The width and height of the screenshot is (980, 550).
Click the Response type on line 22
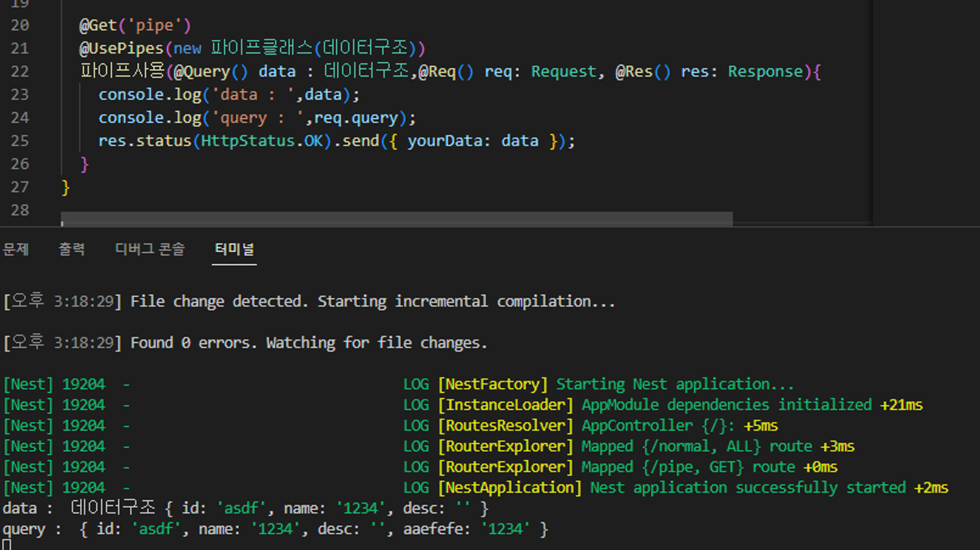pos(765,72)
